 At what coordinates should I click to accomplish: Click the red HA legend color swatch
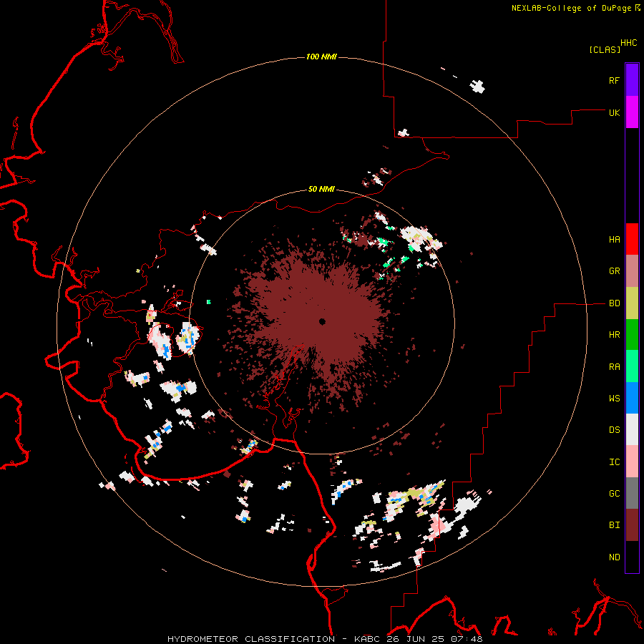[x=632, y=239]
